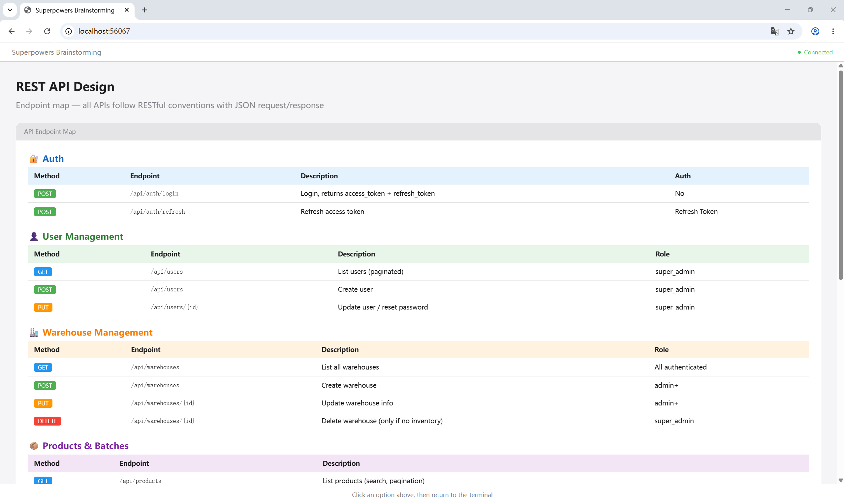The image size is (844, 504).
Task: View site information icon in address bar
Action: tap(69, 31)
